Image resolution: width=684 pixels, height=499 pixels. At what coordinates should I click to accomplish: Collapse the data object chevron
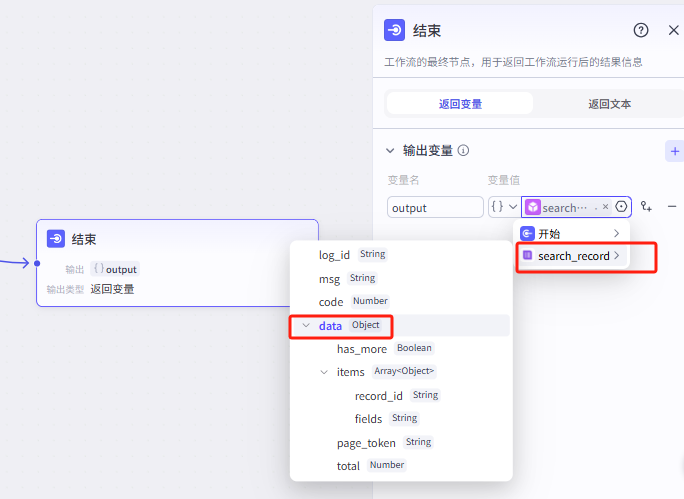point(306,325)
